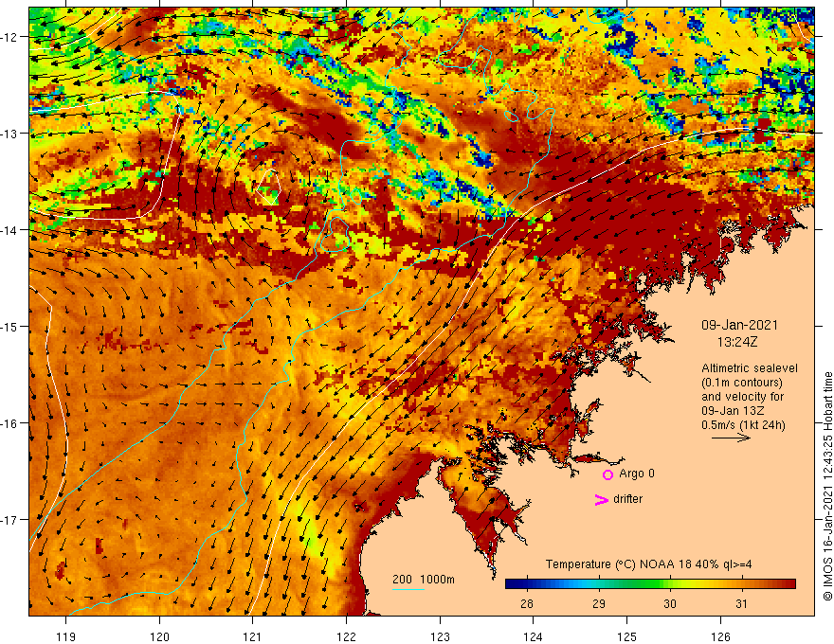Click the temperature color bar
Image resolution: width=834 pixels, height=644 pixels.
pos(650,584)
